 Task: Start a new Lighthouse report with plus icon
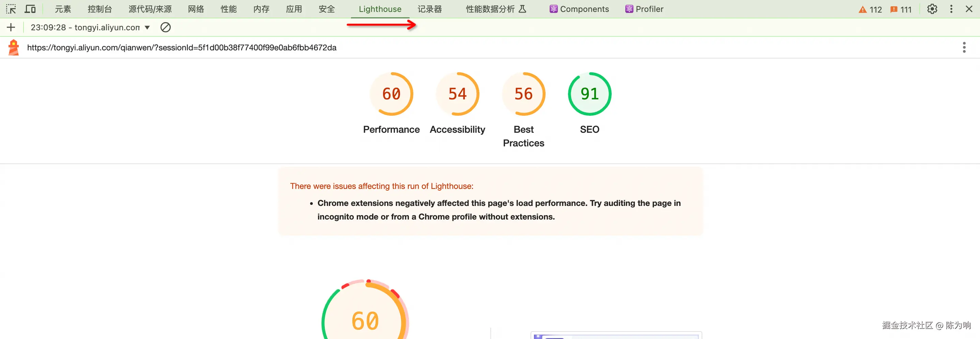tap(11, 27)
